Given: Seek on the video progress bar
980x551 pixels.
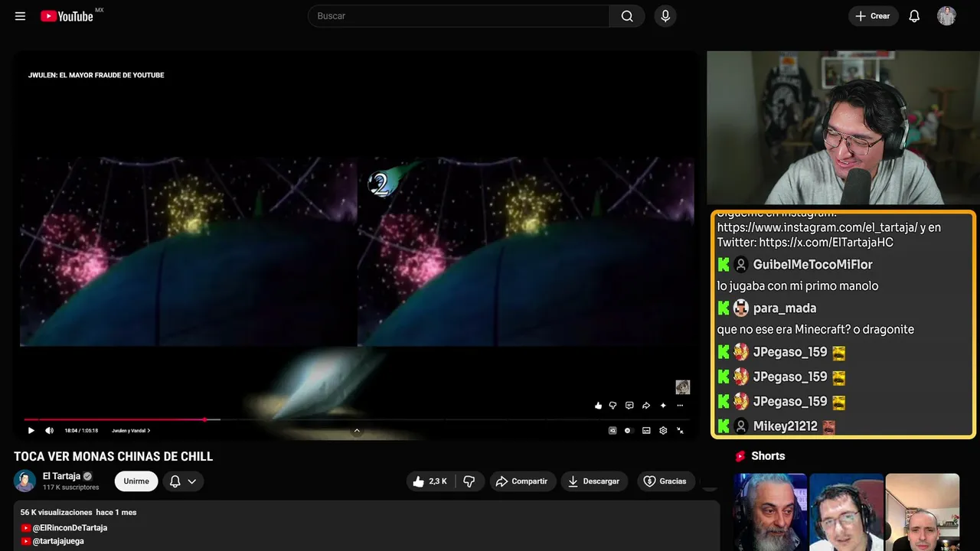Looking at the screenshot, I should point(357,419).
